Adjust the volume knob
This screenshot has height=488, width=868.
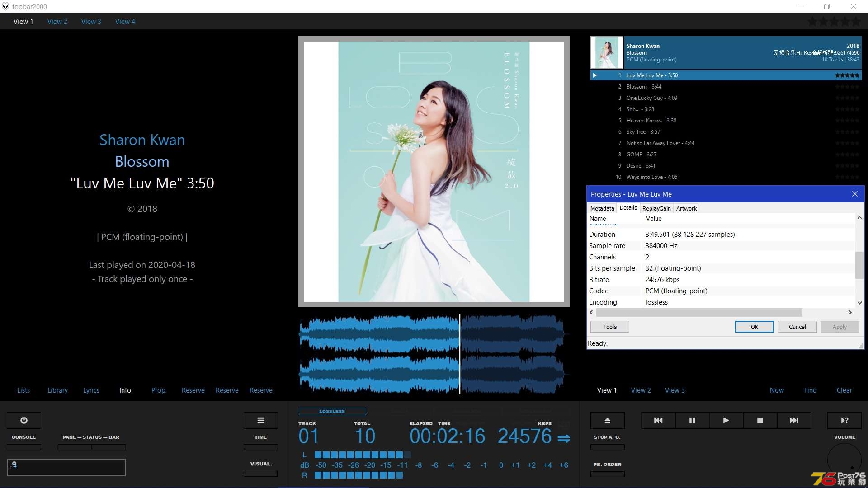pyautogui.click(x=844, y=460)
